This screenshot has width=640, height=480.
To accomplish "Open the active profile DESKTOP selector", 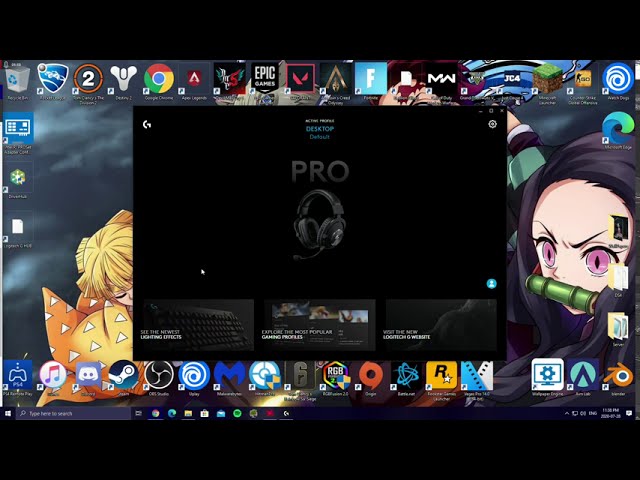I will click(x=320, y=129).
